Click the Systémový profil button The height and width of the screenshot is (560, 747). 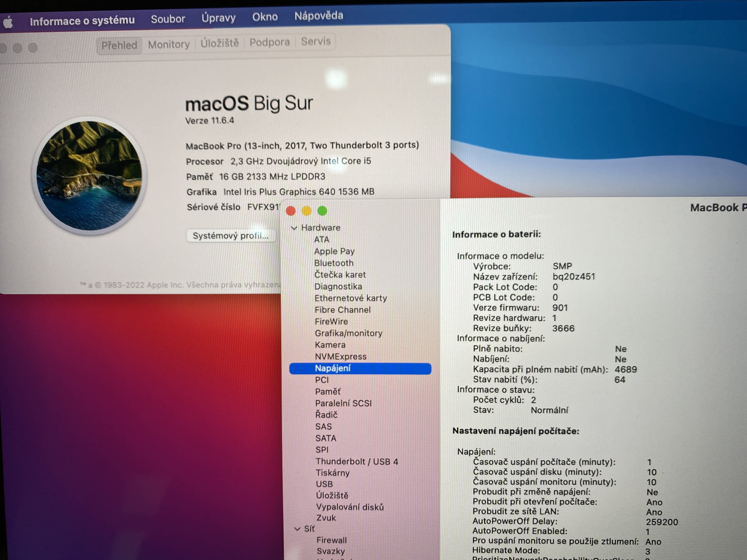[231, 236]
